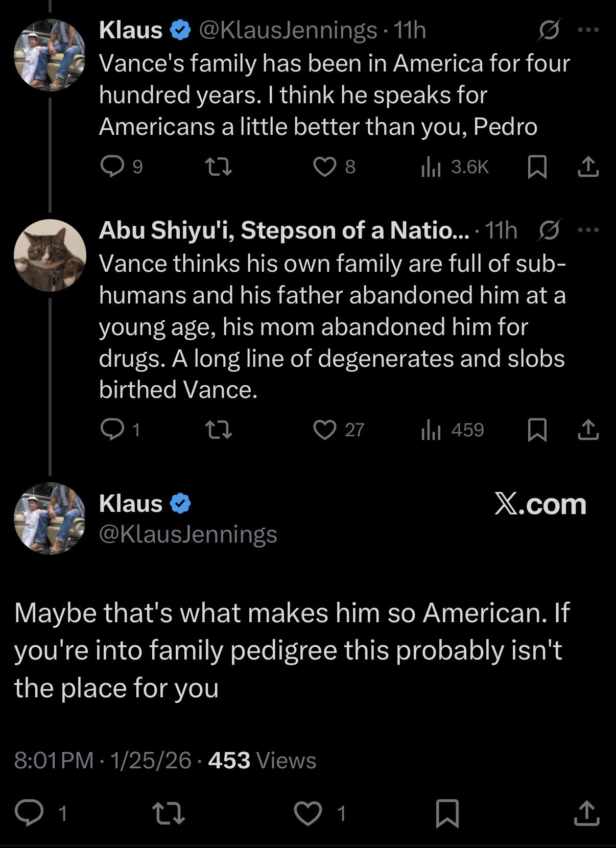
Task: Repost Klaus's first tweet
Action: click(218, 167)
